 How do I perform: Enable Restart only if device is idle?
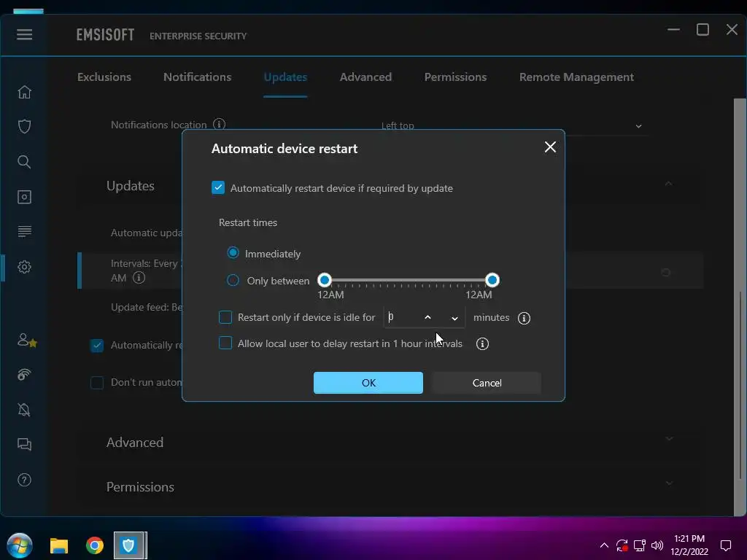tap(225, 317)
